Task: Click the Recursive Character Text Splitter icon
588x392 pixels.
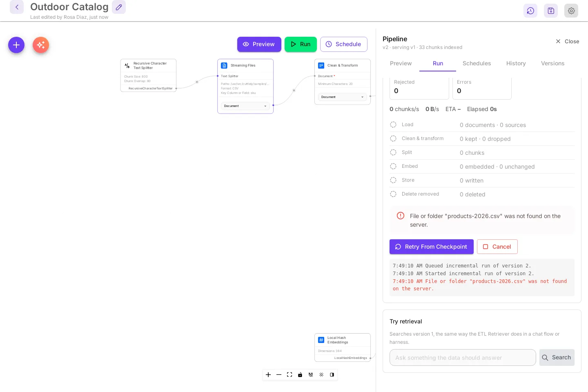Action: (127, 66)
